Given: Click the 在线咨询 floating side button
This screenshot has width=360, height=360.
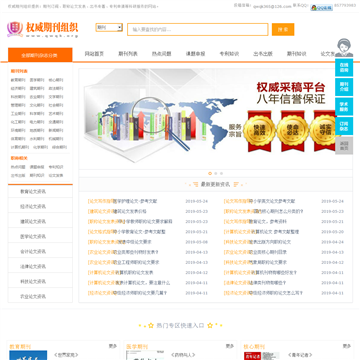Looking at the screenshot, I should click(x=344, y=68).
